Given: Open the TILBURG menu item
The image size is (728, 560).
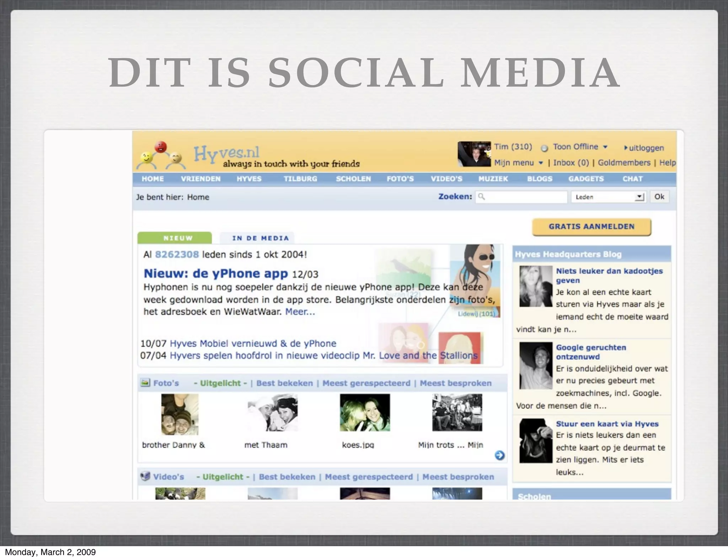Looking at the screenshot, I should click(x=300, y=179).
